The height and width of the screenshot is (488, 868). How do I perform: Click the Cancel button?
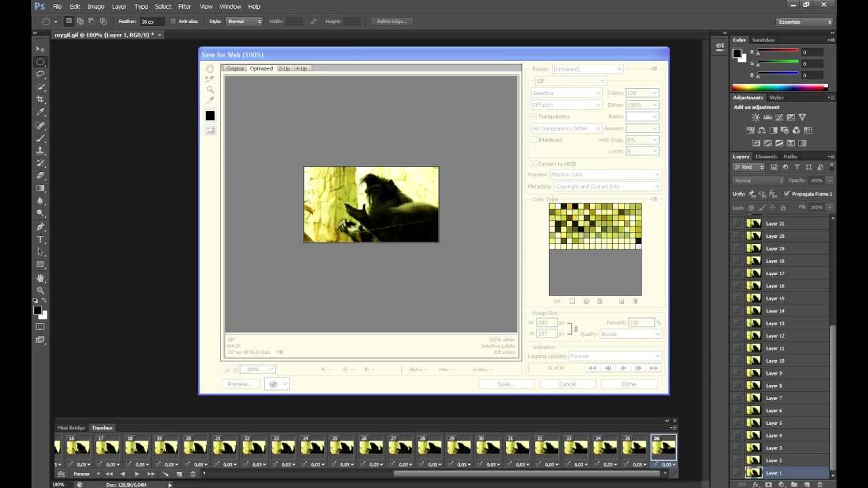point(568,384)
